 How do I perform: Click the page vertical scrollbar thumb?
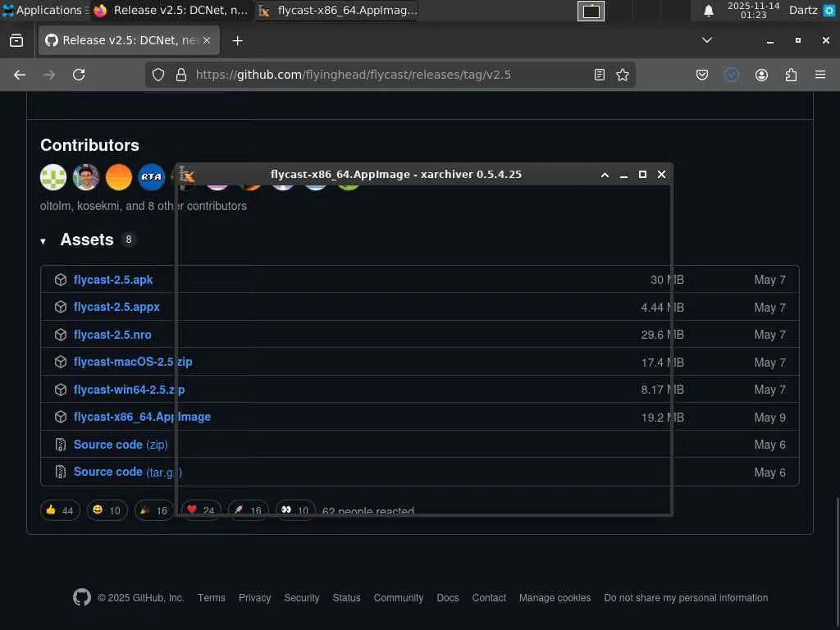837,563
